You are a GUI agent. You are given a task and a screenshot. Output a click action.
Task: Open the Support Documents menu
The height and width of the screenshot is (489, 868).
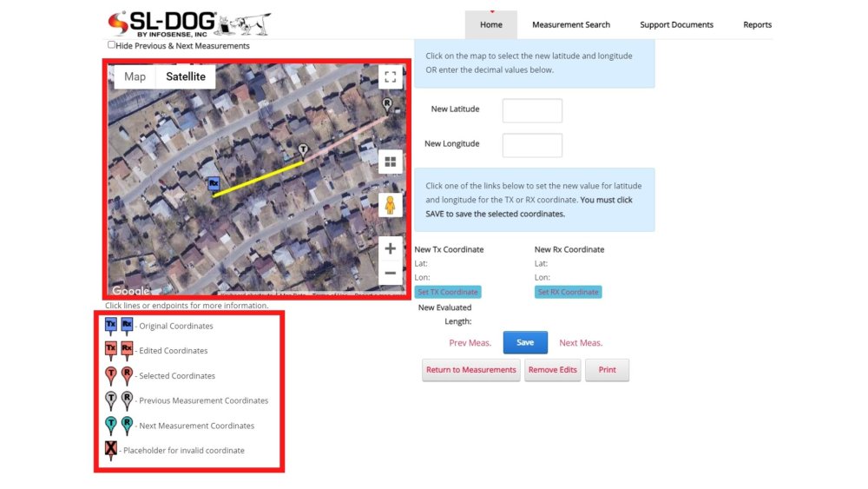click(x=676, y=24)
